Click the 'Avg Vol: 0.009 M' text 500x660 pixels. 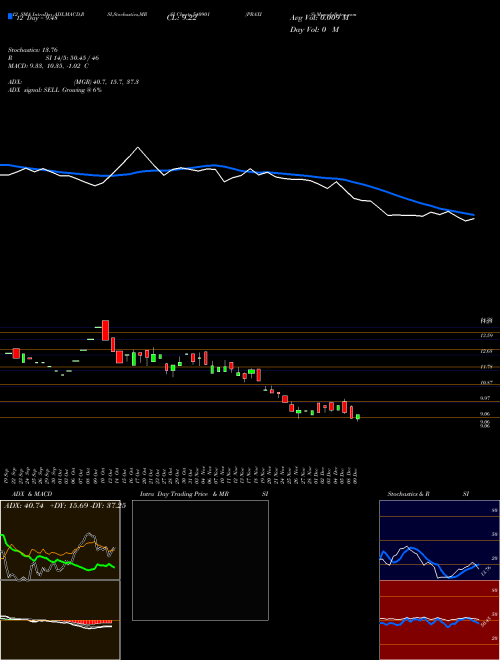(319, 18)
